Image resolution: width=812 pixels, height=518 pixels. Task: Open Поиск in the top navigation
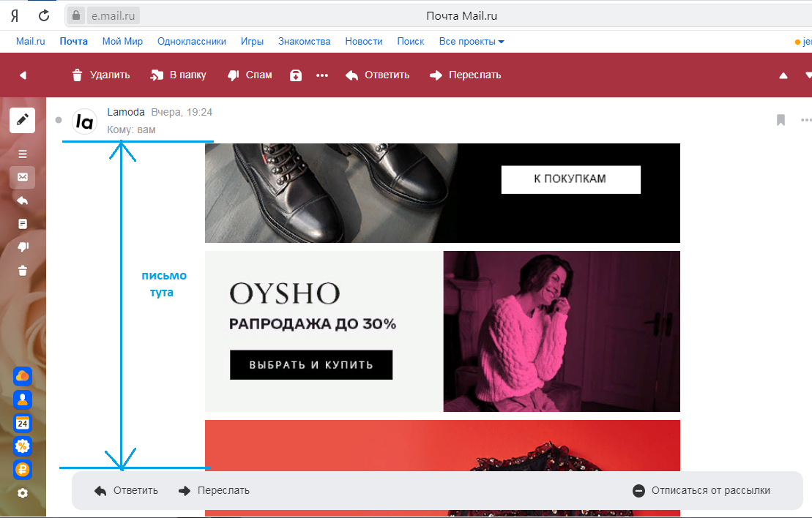pyautogui.click(x=411, y=42)
